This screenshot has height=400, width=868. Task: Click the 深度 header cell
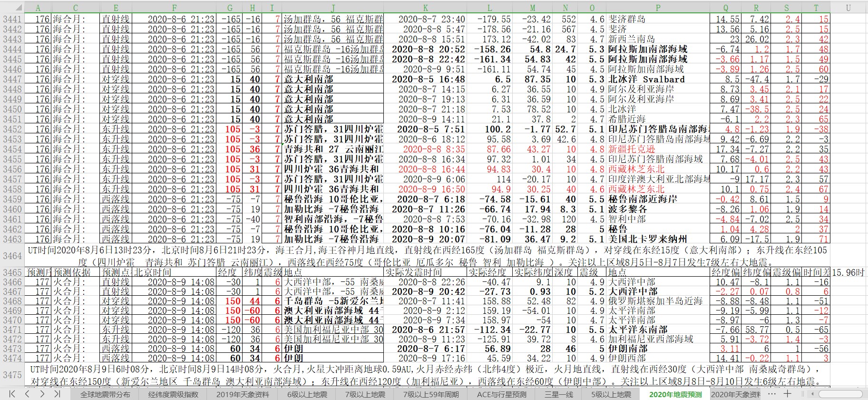[x=565, y=272]
